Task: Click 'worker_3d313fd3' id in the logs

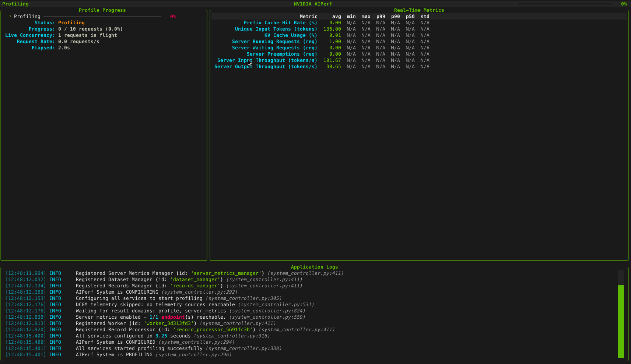Action: pyautogui.click(x=169, y=323)
